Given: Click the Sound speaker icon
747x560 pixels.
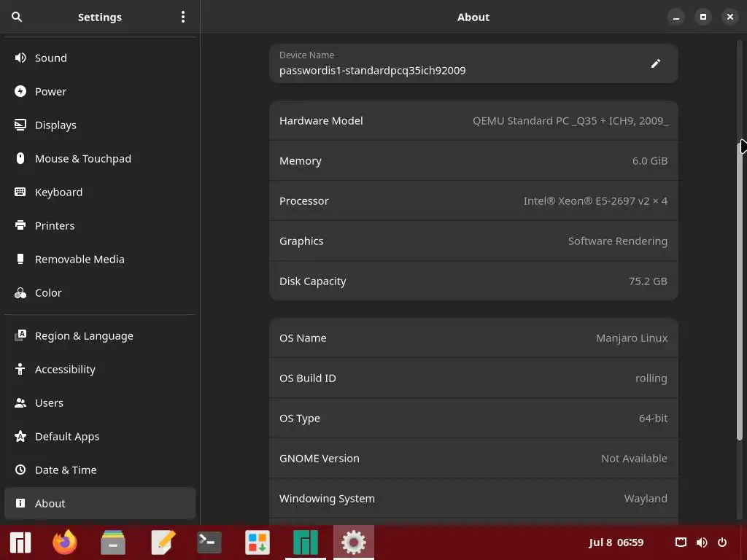Looking at the screenshot, I should (20, 58).
